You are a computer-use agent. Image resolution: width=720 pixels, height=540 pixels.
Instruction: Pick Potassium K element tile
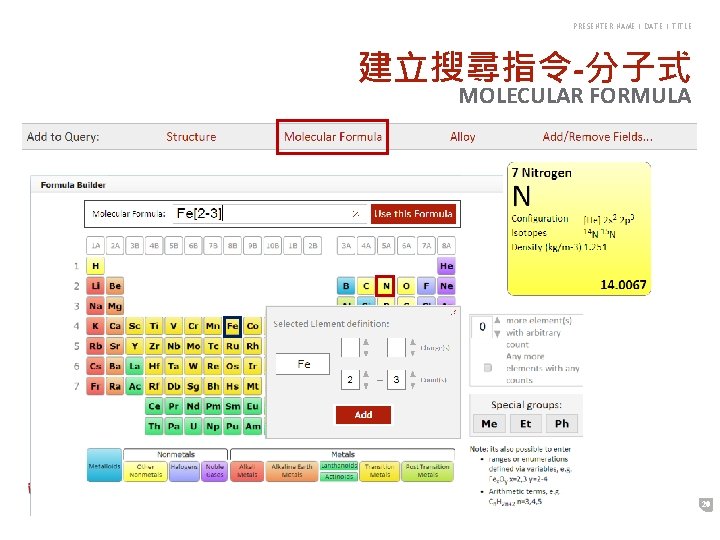(x=96, y=326)
